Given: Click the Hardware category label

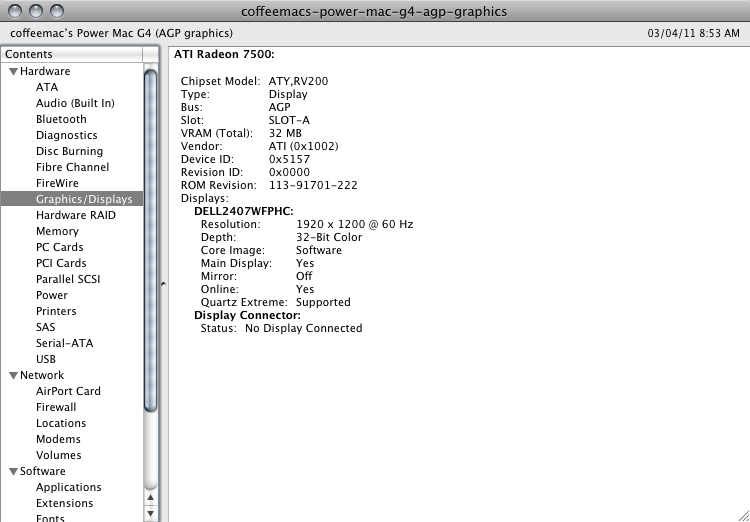Looking at the screenshot, I should [45, 71].
